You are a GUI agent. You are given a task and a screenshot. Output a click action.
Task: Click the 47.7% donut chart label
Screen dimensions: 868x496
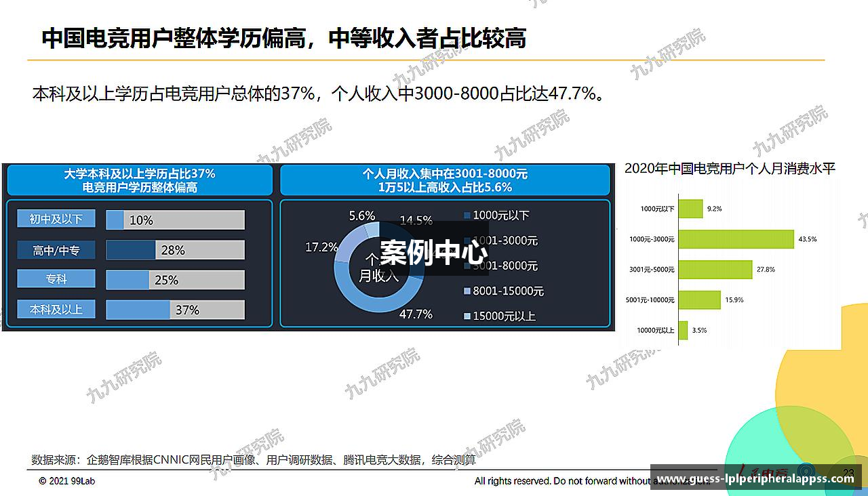pyautogui.click(x=416, y=314)
